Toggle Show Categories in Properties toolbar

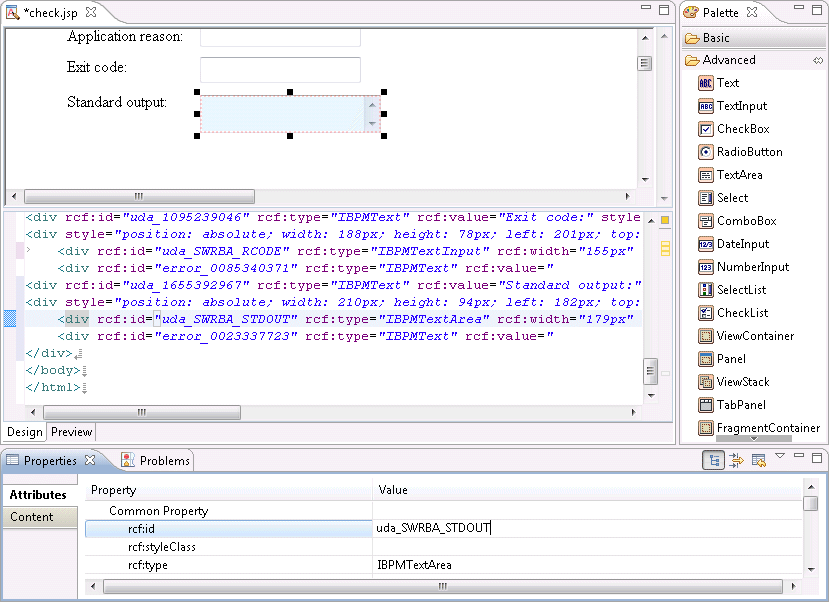[713, 460]
